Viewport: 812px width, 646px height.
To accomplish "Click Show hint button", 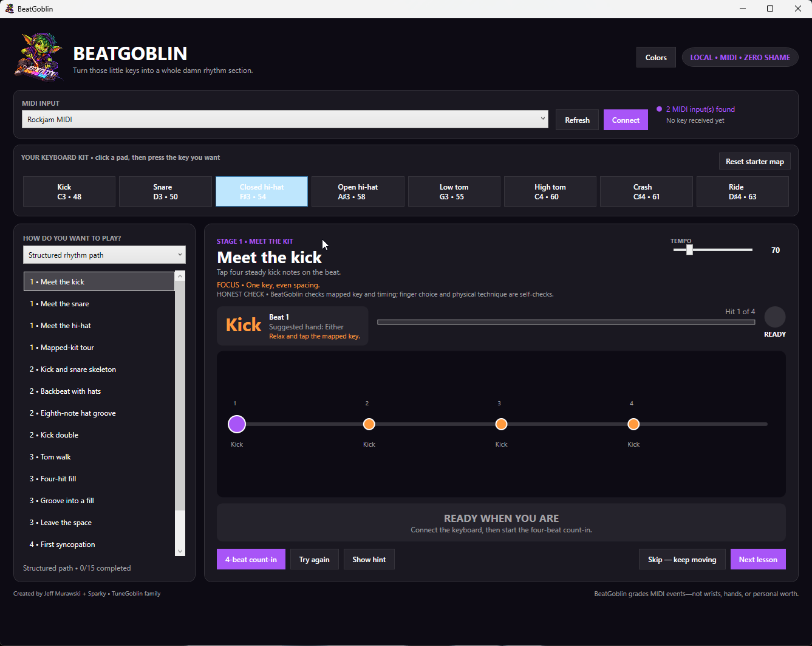I will click(369, 559).
